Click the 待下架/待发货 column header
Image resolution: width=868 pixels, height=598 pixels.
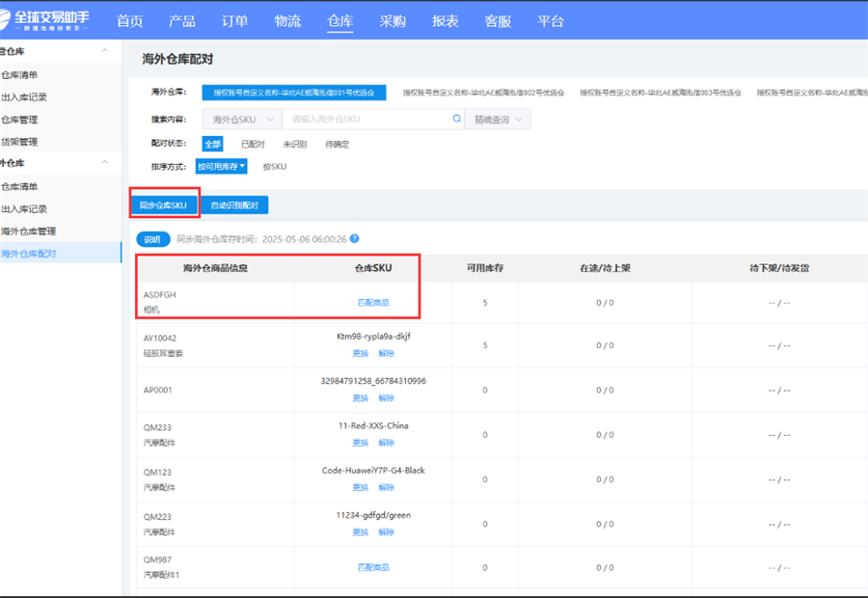pos(779,268)
